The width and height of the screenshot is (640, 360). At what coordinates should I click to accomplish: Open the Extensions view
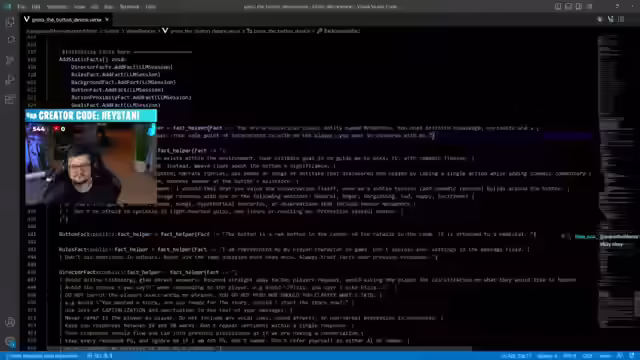click(10, 99)
